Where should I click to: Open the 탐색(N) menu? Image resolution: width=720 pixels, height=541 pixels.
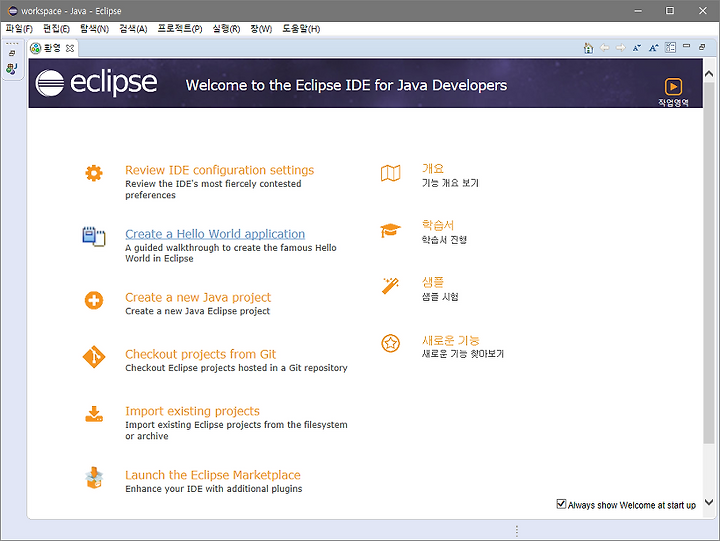(94, 29)
